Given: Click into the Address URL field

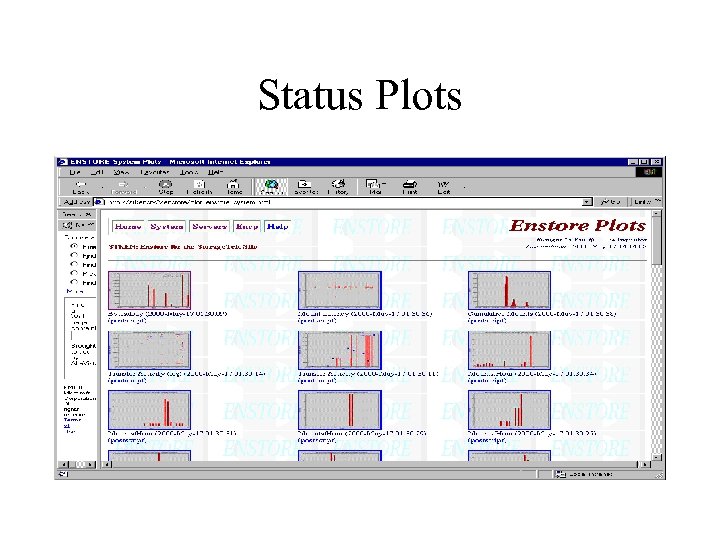Looking at the screenshot, I should coord(342,202).
